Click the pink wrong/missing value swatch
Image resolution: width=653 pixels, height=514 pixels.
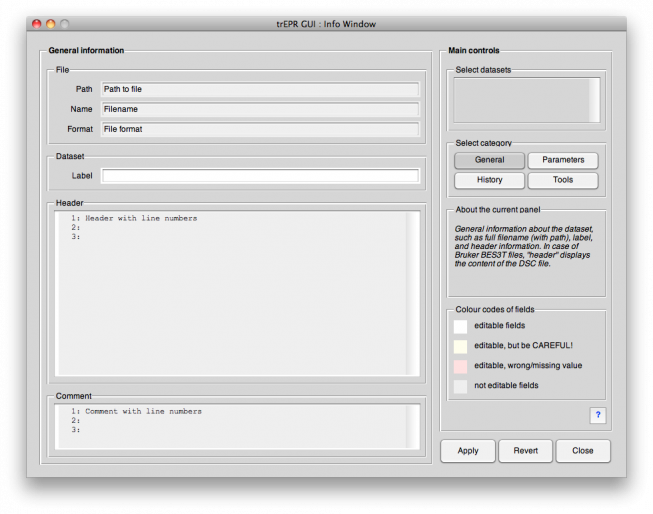[x=460, y=366]
